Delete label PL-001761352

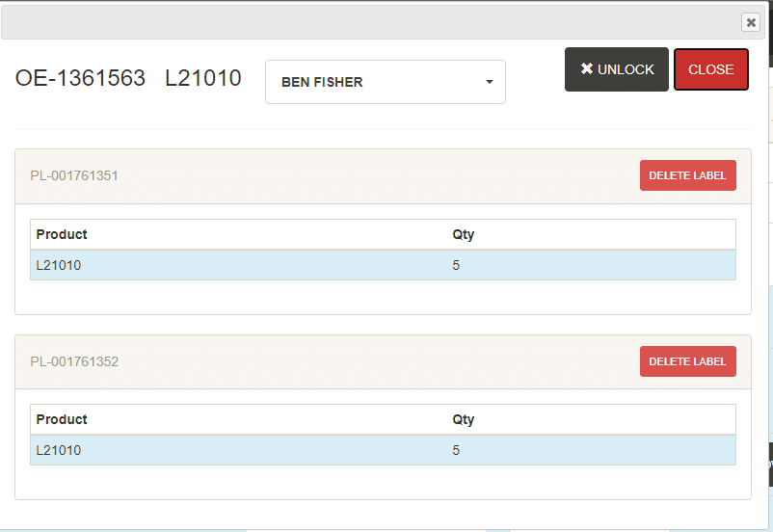pos(687,361)
